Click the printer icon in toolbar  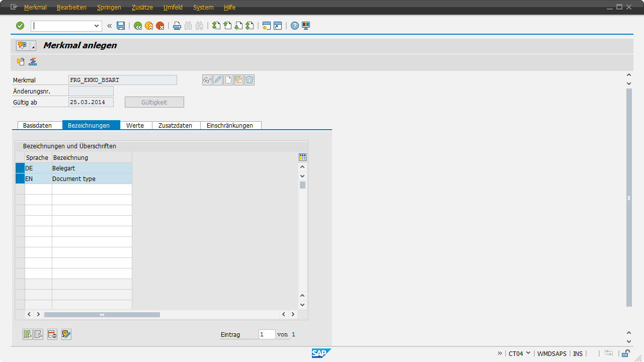click(177, 26)
